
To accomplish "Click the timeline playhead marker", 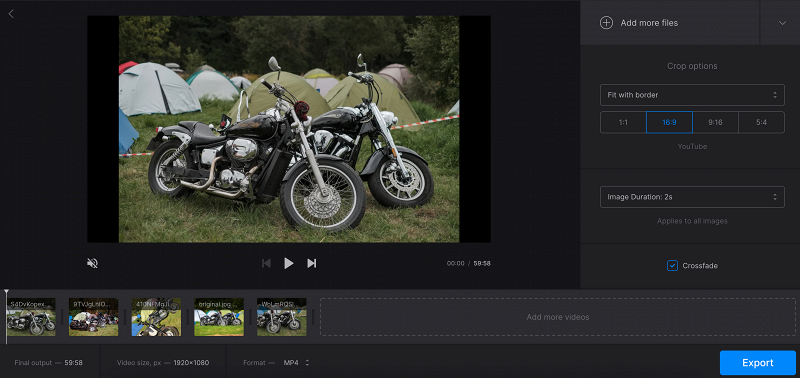I will pos(6,292).
